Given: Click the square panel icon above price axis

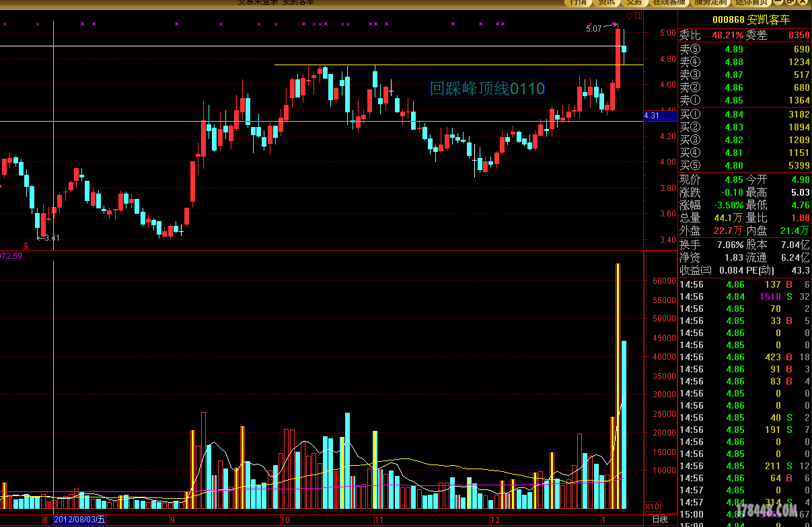Looking at the screenshot, I should tap(638, 15).
